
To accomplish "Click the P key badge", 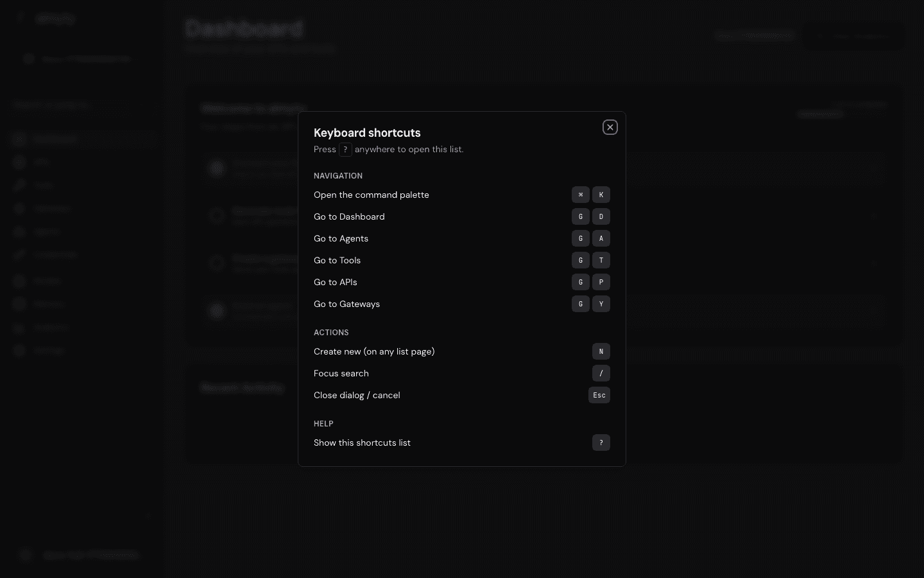I will (x=601, y=282).
